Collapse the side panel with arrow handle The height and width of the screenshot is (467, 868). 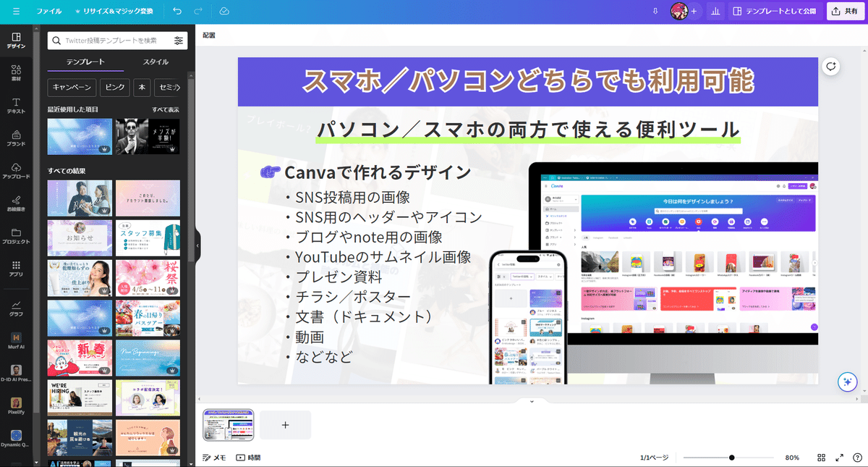[x=197, y=245]
